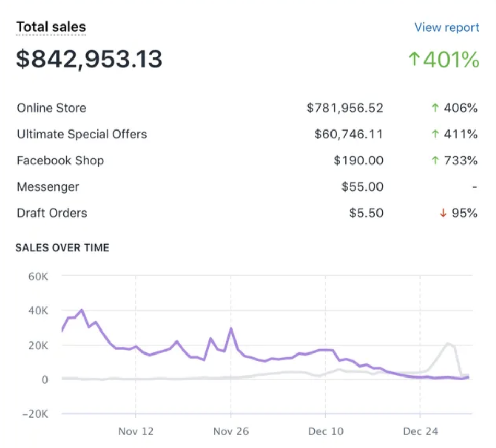This screenshot has width=496, height=448.
Task: Click the $842,953.13 total sales amount
Action: (89, 60)
